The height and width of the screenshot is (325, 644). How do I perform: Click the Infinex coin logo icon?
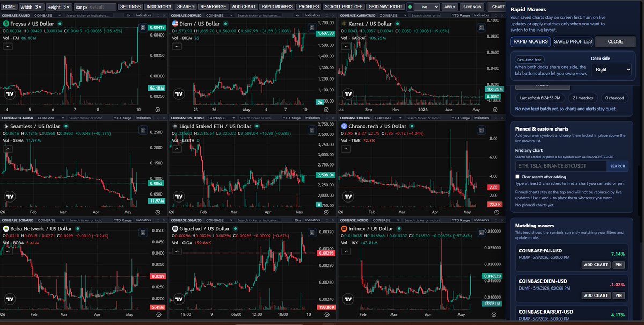point(345,229)
